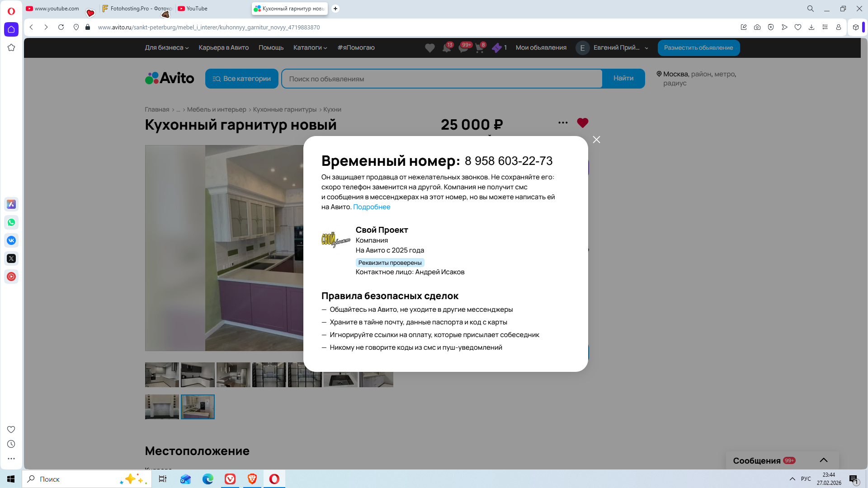Switch to the Fotohosting.Pro browser tab
868x488 pixels.
(x=137, y=9)
